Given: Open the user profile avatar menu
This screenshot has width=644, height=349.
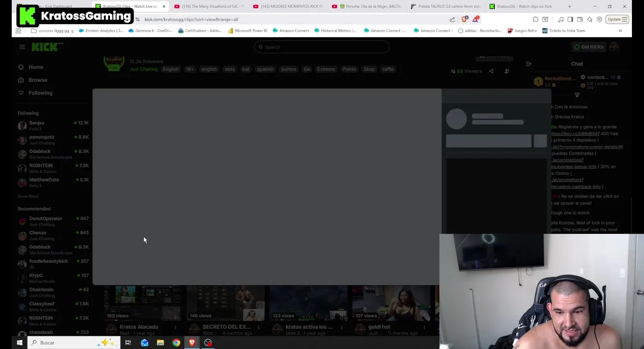Looking at the screenshot, I should pos(614,47).
